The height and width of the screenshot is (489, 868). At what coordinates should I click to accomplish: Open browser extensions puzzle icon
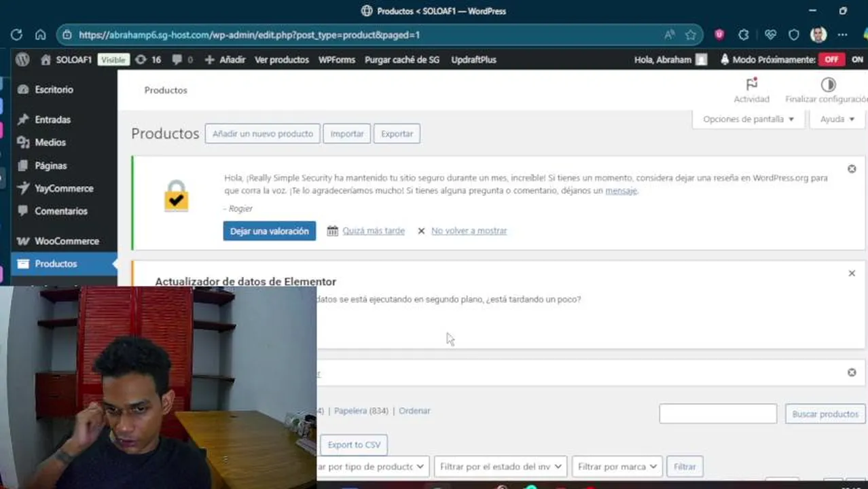click(x=744, y=35)
